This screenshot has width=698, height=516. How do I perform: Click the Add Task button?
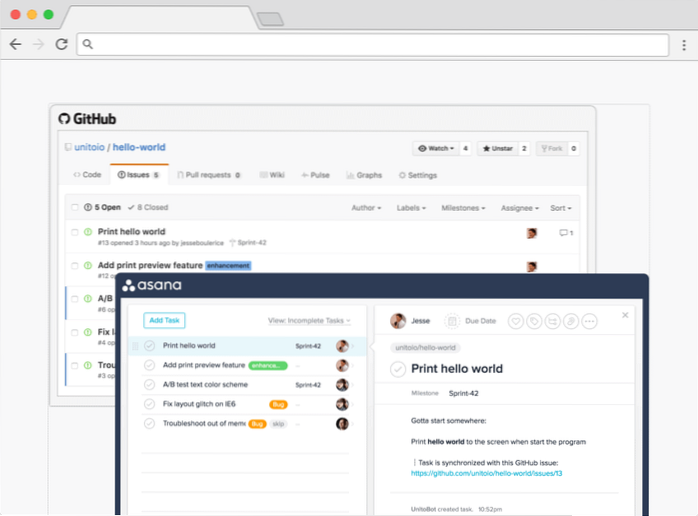click(164, 320)
